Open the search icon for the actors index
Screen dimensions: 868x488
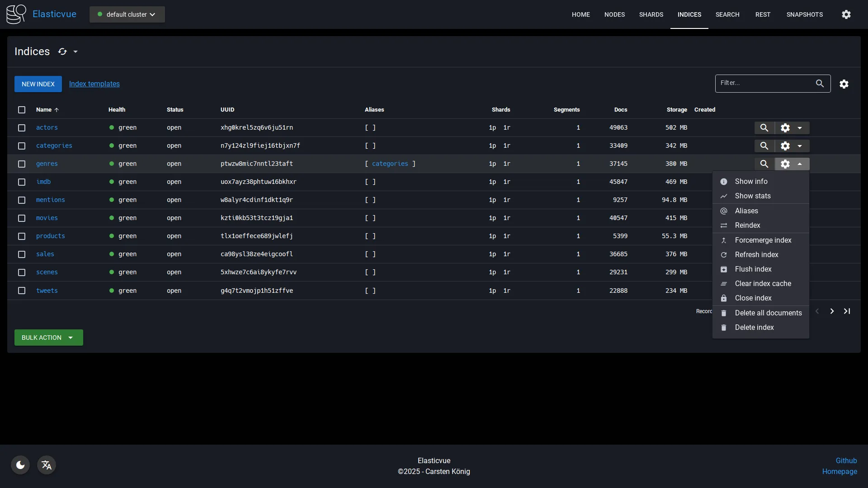click(x=764, y=128)
